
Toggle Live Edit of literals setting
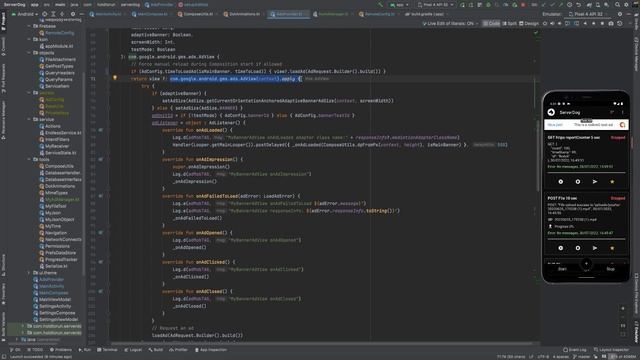pos(450,24)
